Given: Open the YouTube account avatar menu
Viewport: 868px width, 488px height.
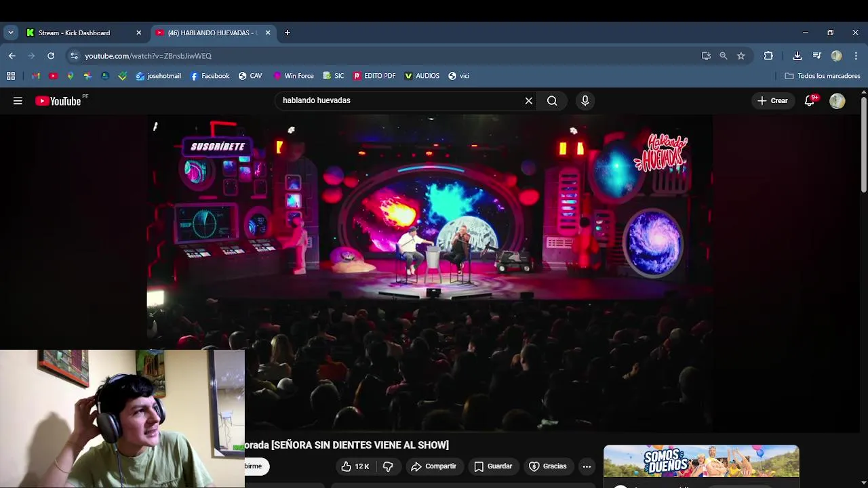Looking at the screenshot, I should point(837,101).
